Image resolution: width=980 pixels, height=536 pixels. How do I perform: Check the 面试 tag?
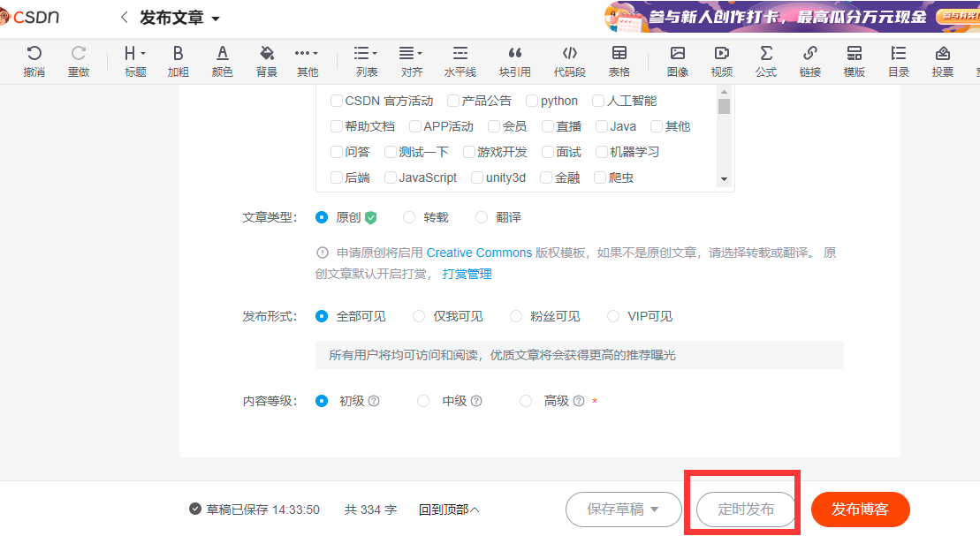[x=548, y=152]
